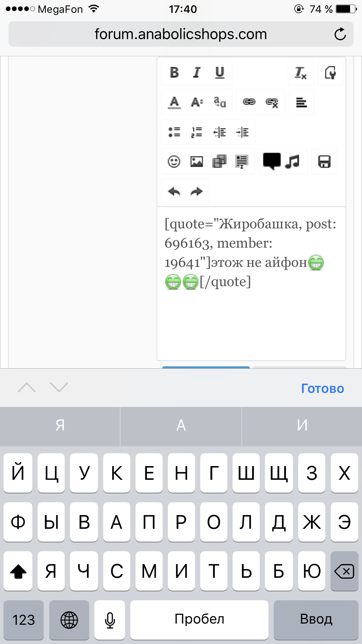Undo the last edit in the editor

(174, 192)
